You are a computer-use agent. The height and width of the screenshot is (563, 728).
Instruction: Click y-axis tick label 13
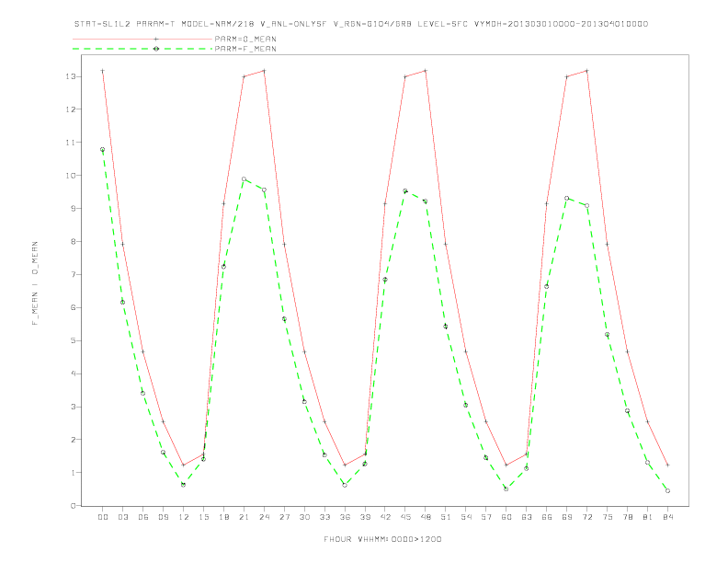pos(71,76)
